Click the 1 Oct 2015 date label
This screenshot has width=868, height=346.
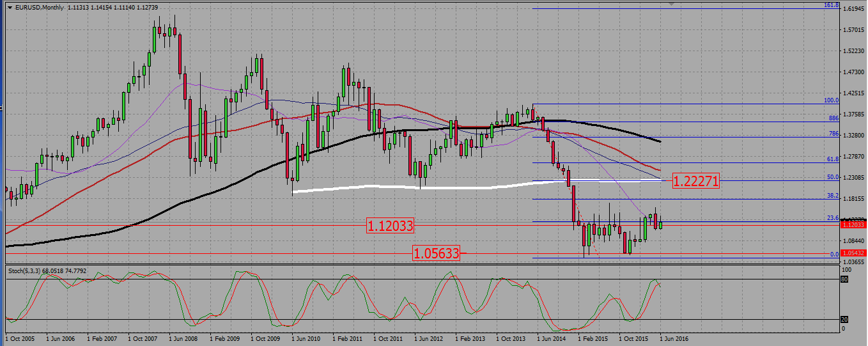tap(635, 339)
